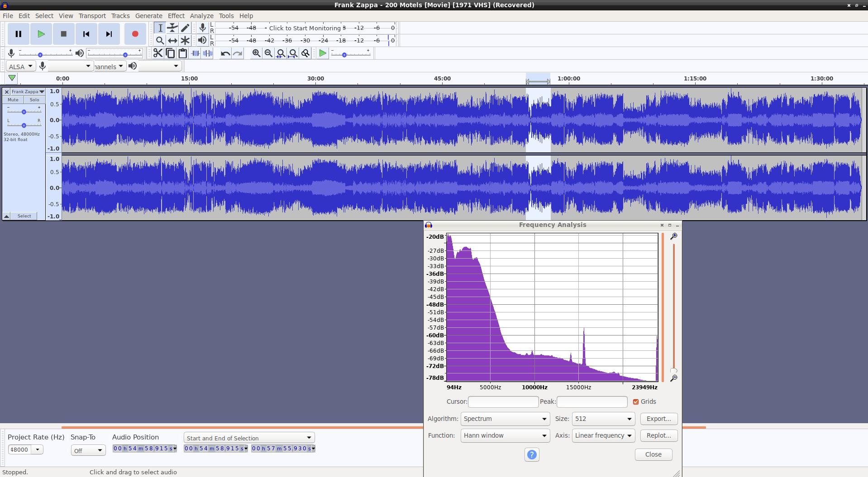Open the Frank Zappa track name dropdown

tap(28, 92)
